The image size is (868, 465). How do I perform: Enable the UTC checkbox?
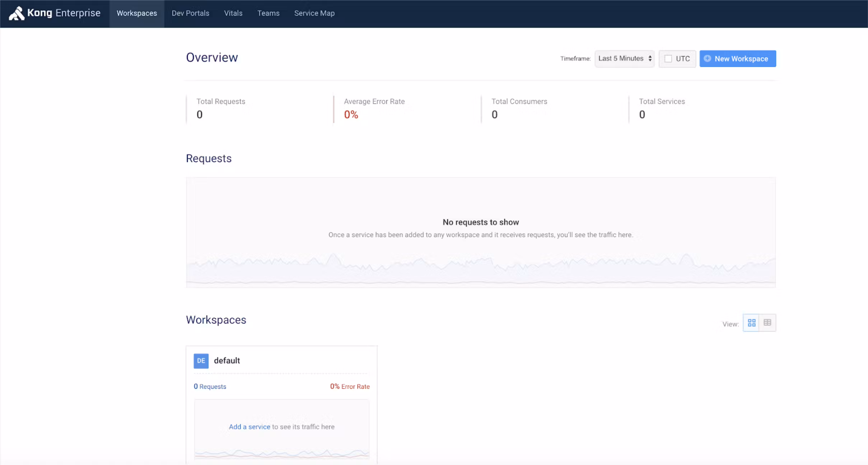click(668, 59)
